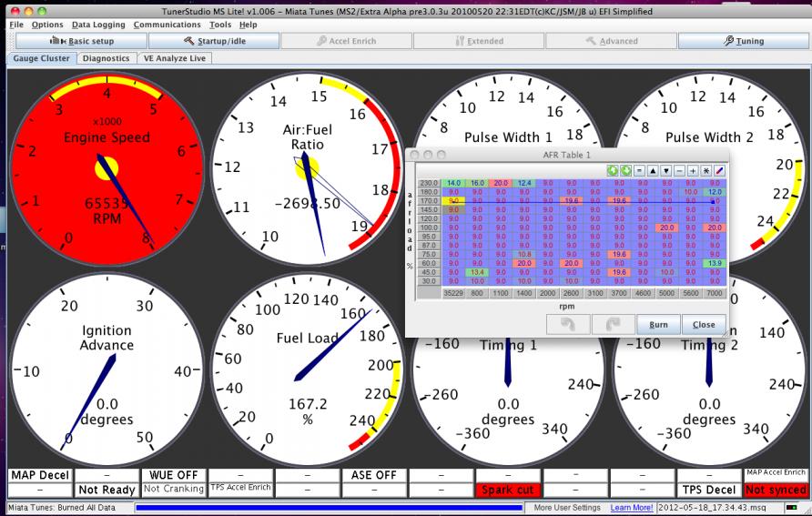Switch to the Diagnostics tab
This screenshot has height=516, width=812.
[x=107, y=57]
